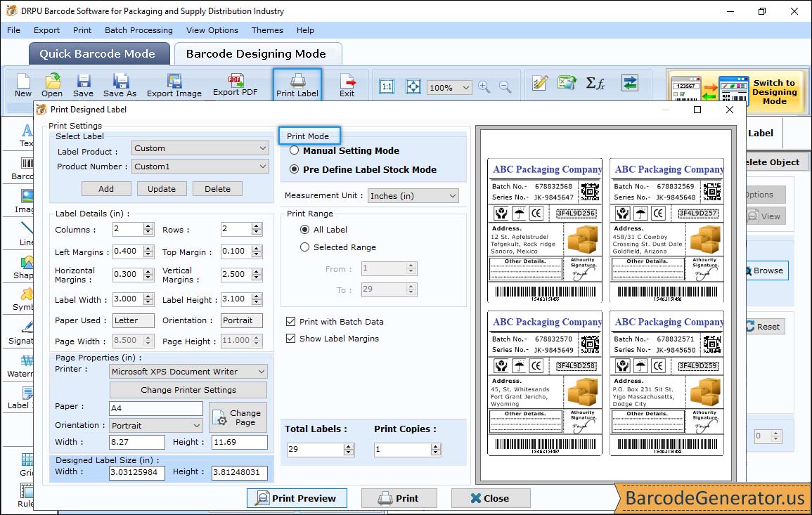Open the Printer selection dropdown

point(188,372)
